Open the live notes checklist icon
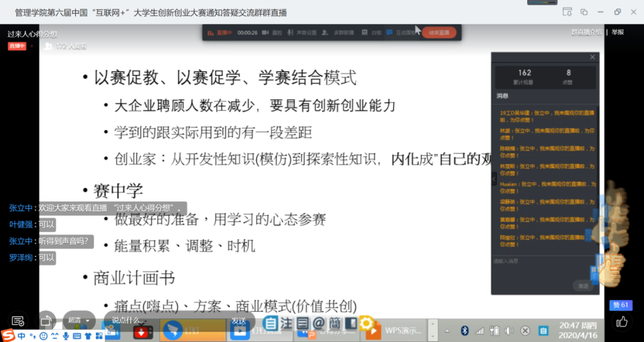Image resolution: width=644 pixels, height=342 pixels. (18, 321)
